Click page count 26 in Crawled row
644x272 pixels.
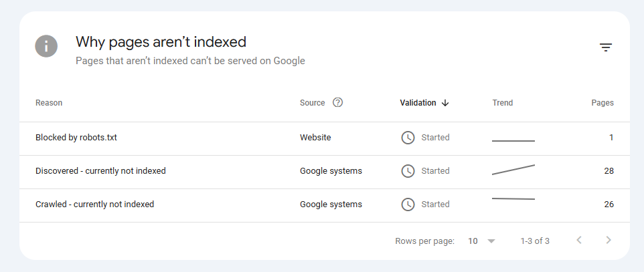click(x=609, y=205)
